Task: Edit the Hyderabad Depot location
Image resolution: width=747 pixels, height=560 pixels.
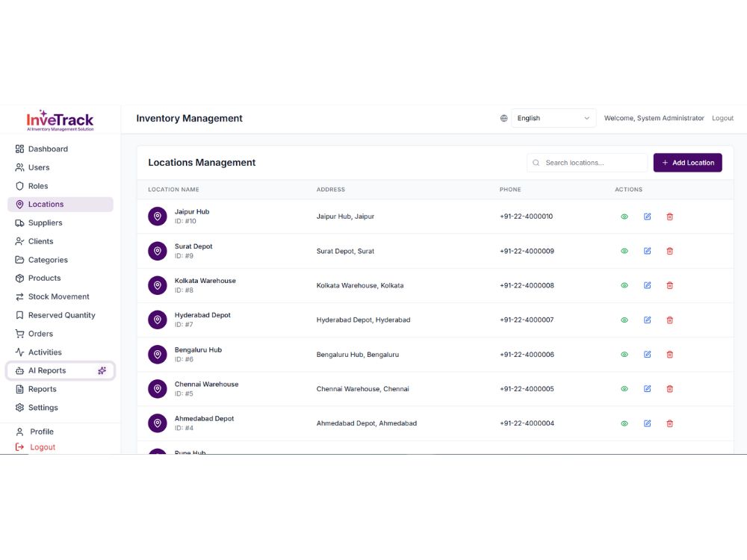Action: 647,320
